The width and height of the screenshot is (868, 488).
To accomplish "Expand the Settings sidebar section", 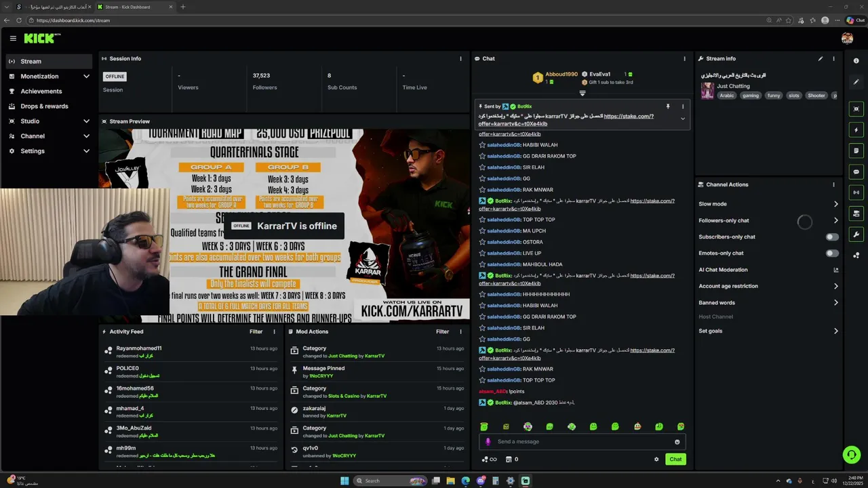I will click(x=86, y=151).
